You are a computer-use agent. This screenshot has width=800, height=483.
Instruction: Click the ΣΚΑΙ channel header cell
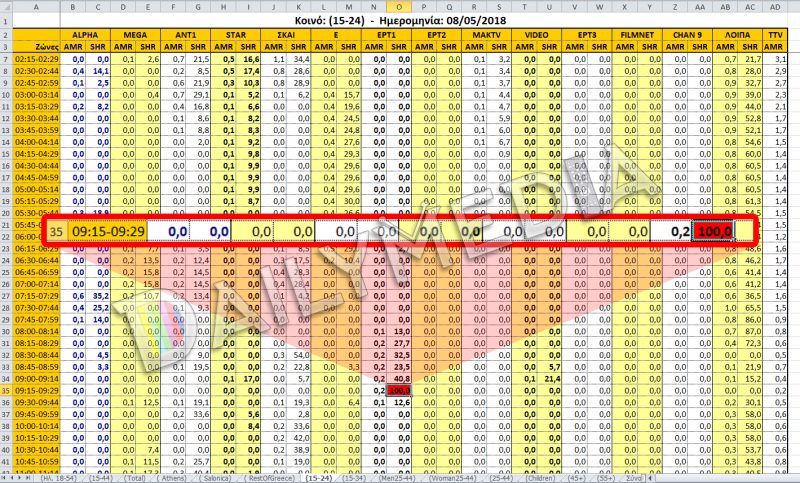[x=286, y=35]
